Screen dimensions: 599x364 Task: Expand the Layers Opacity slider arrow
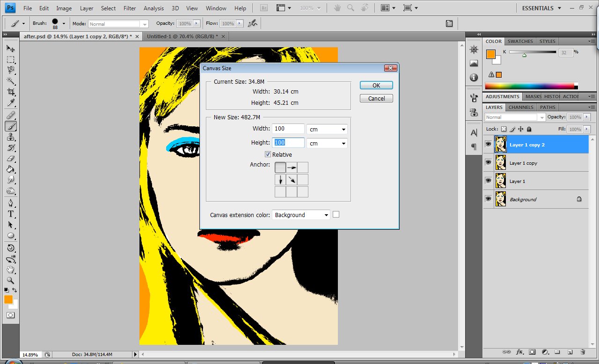586,117
